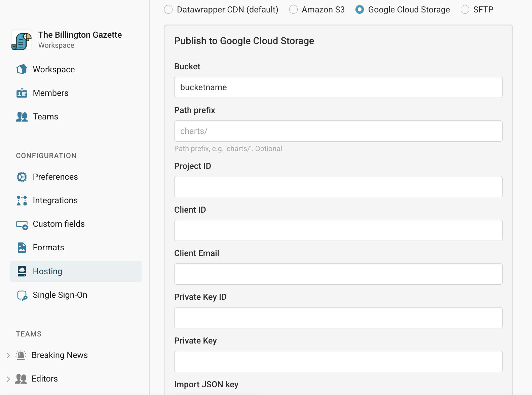Expand the Editors team chevron
Viewport: 532px width, 395px height.
coord(8,379)
